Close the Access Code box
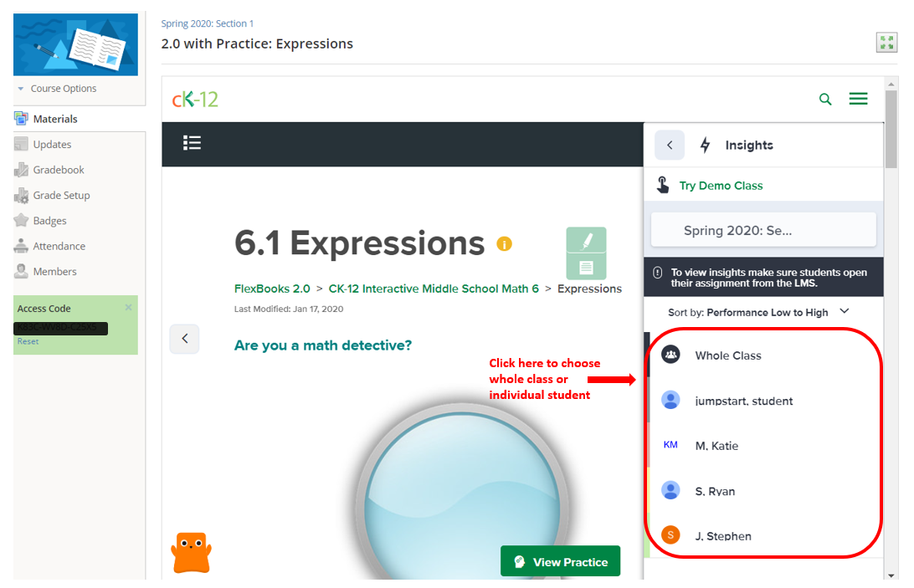 pos(128,307)
